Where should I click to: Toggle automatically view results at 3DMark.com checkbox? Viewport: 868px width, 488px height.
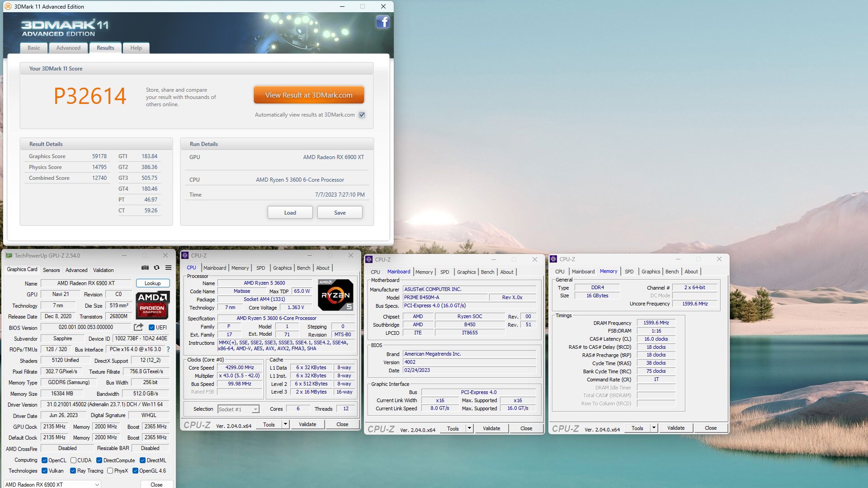tap(362, 115)
